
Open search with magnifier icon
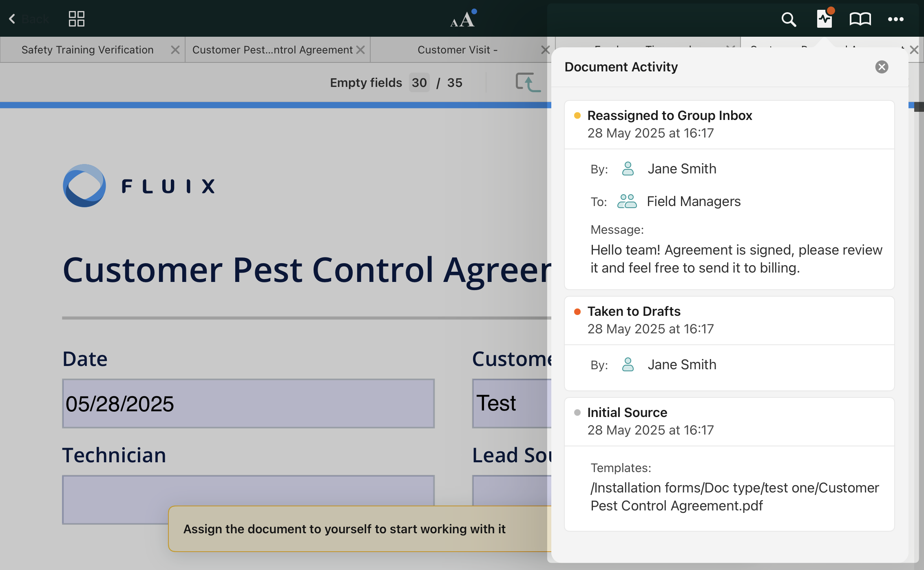788,19
